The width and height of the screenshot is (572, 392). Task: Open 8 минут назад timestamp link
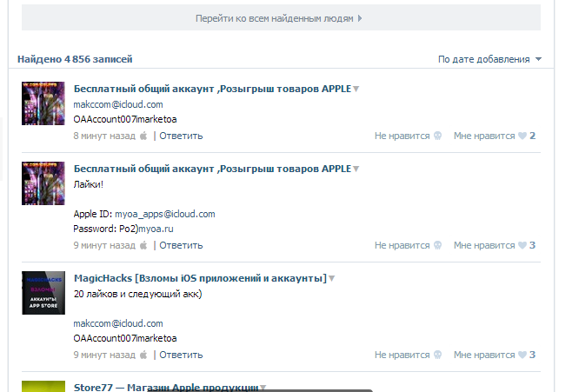coord(104,136)
